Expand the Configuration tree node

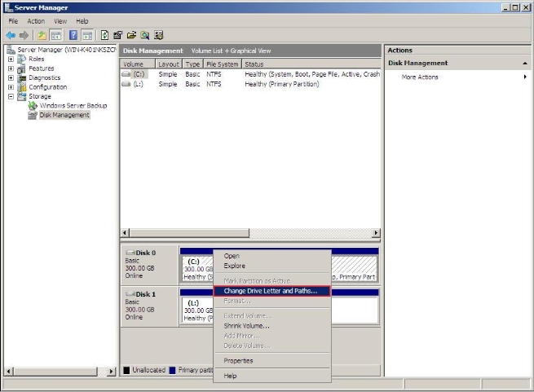[11, 87]
